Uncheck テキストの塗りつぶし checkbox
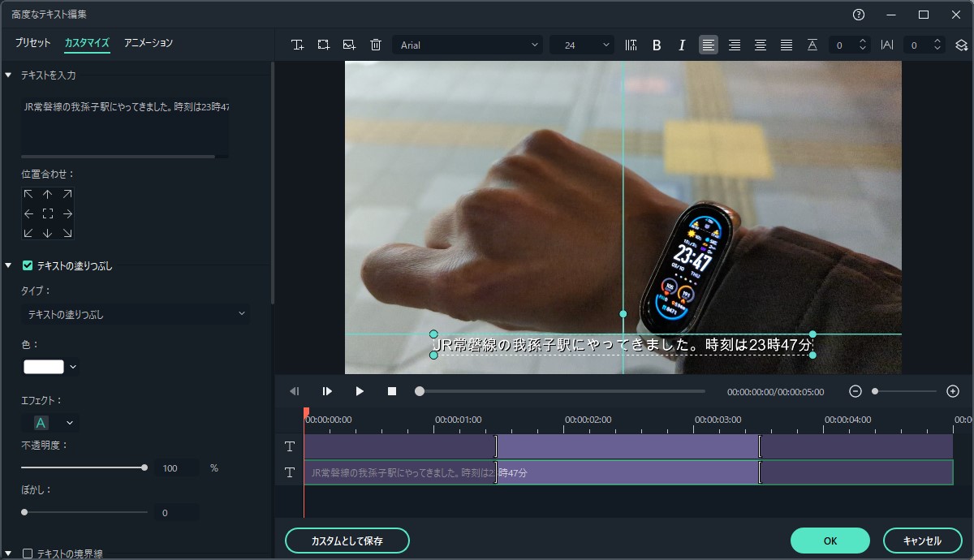 28,265
